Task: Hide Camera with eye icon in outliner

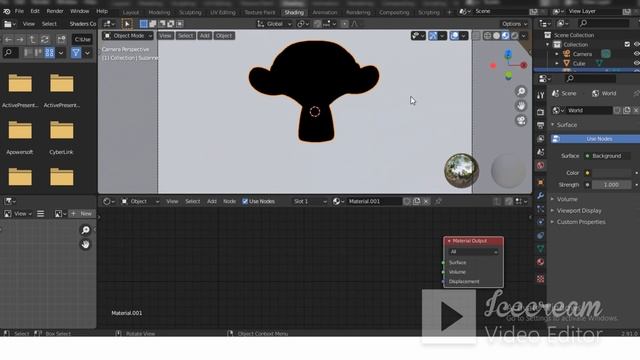Action: pos(636,54)
